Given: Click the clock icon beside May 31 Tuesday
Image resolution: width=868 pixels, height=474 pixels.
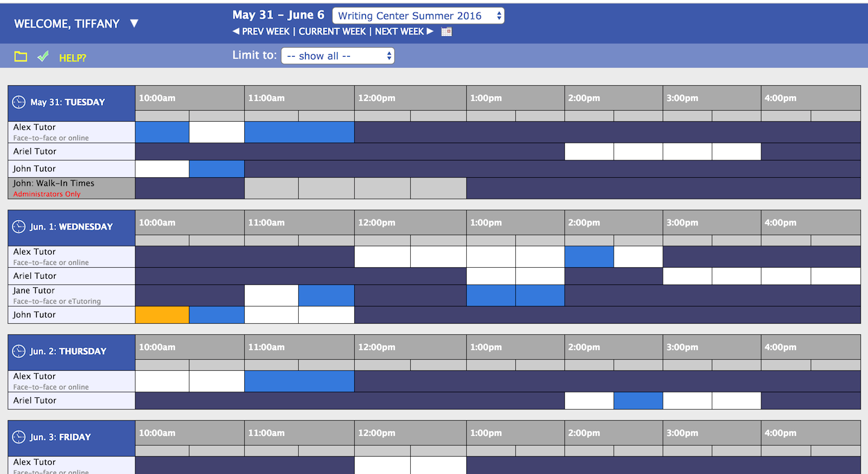Looking at the screenshot, I should point(19,102).
